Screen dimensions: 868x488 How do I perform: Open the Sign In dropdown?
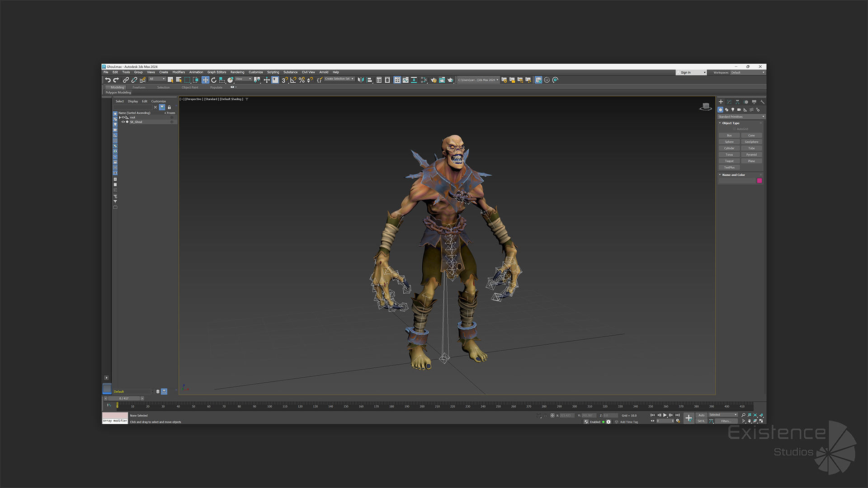point(691,72)
